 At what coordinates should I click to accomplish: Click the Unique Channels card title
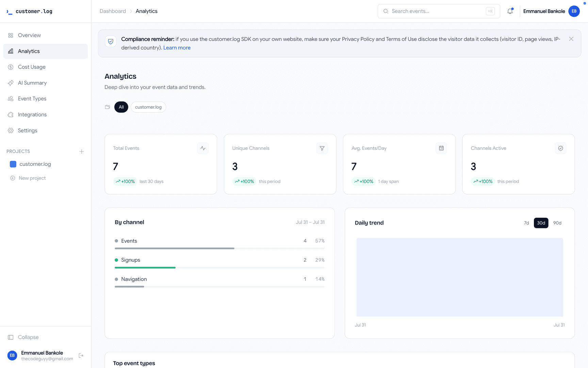(x=251, y=148)
